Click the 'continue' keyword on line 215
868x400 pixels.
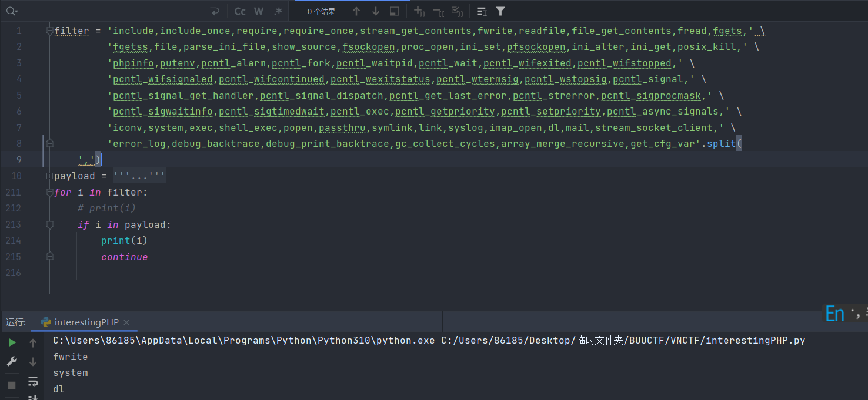(124, 257)
